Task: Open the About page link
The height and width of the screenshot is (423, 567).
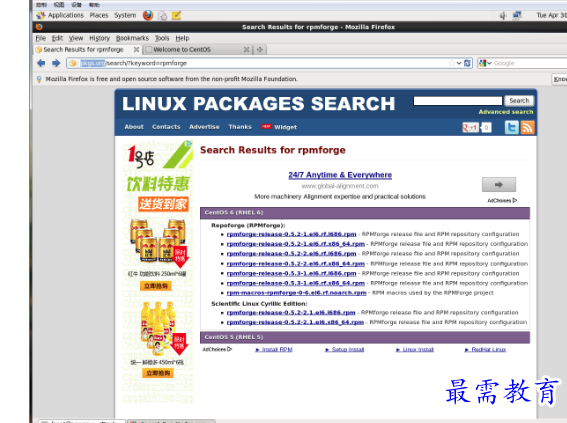Action: tap(134, 127)
